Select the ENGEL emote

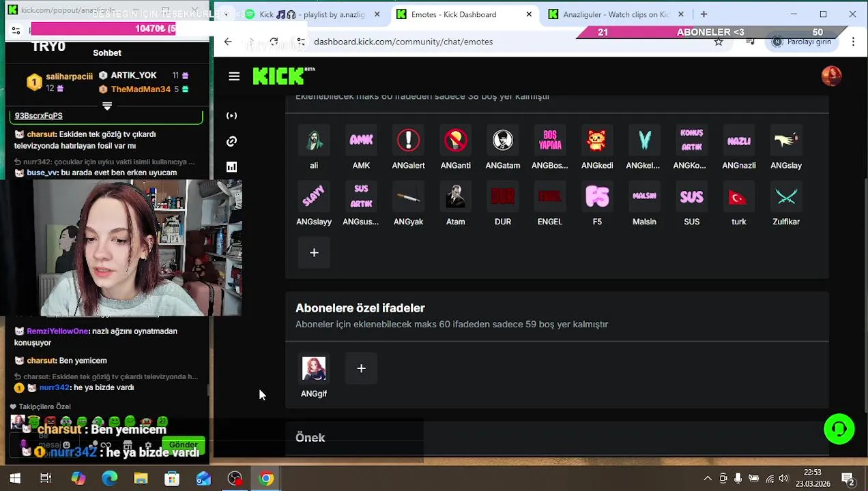tap(550, 196)
